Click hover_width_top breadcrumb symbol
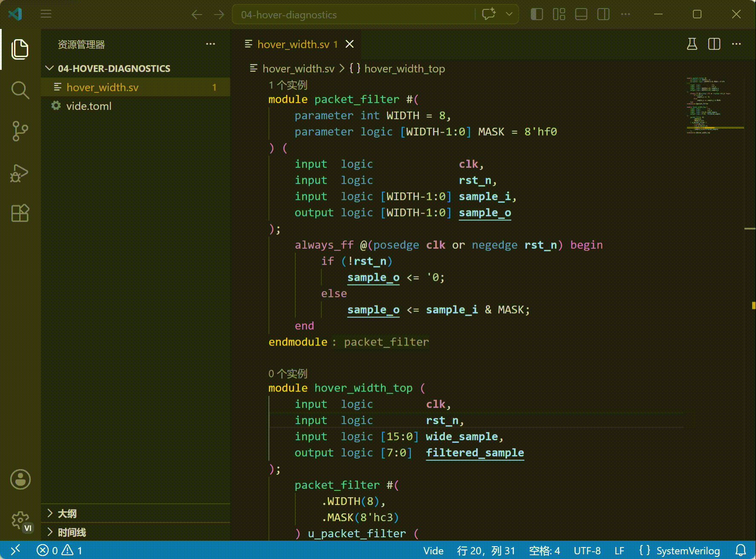Screen dimensions: 756x559 tap(404, 69)
